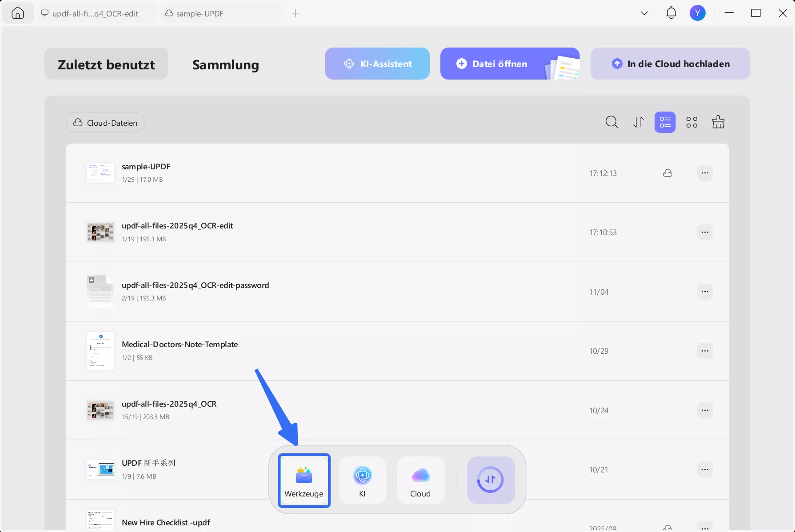Open the KI assistant dock button

tap(362, 480)
